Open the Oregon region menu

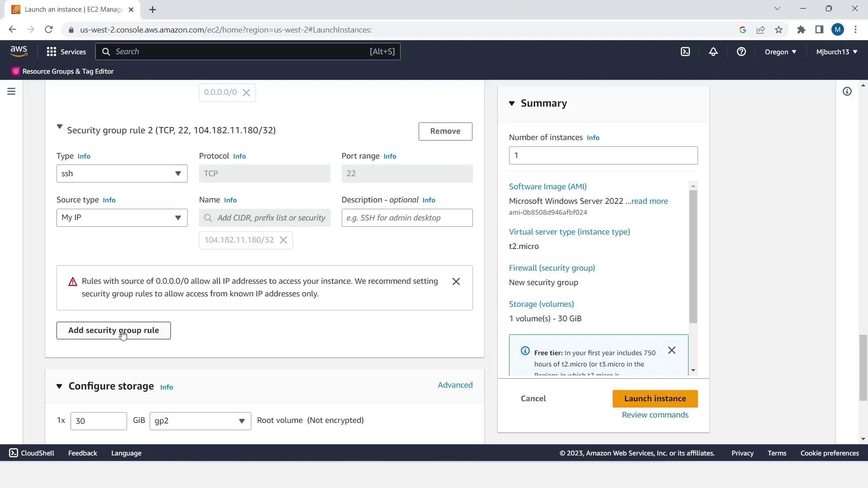point(780,52)
